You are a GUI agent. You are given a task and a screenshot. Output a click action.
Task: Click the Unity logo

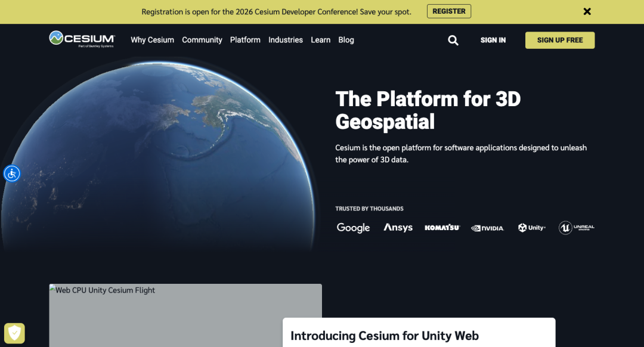click(x=531, y=228)
